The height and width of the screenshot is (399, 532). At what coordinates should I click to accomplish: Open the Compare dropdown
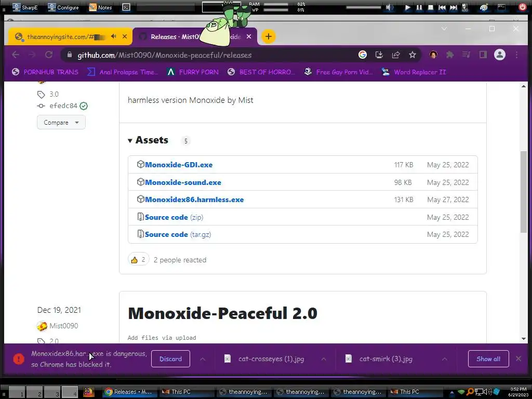[x=61, y=122]
